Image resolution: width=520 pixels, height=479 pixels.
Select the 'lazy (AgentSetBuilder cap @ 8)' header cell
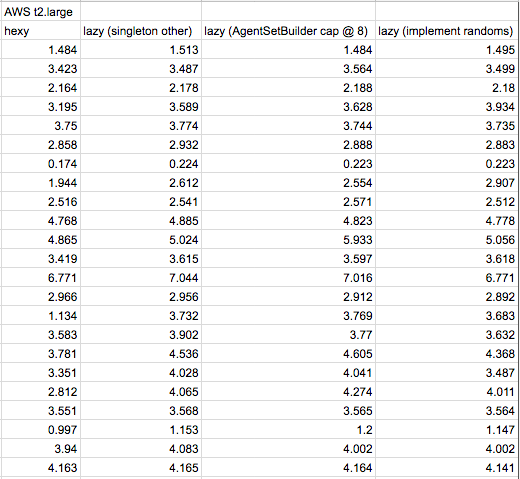288,31
